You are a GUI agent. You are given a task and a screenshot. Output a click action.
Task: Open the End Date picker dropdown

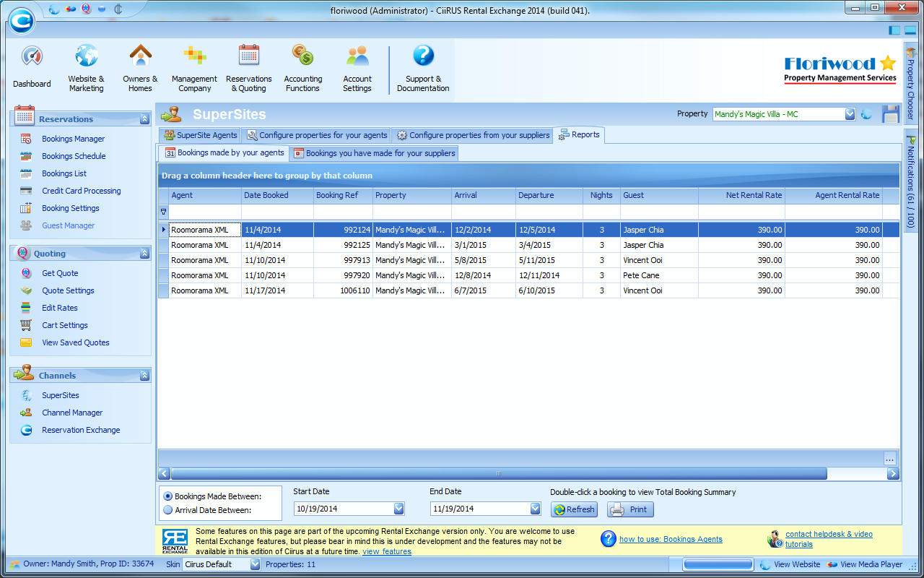tap(535, 509)
